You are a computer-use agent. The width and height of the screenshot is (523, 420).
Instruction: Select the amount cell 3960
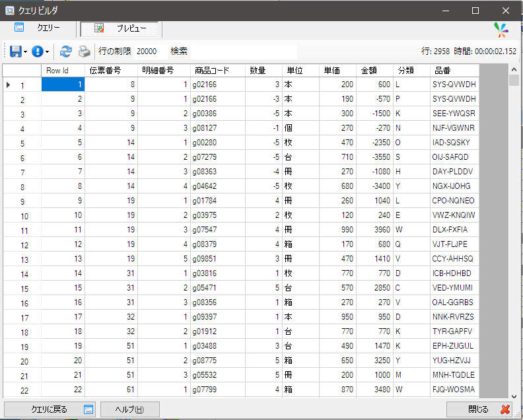coord(374,230)
